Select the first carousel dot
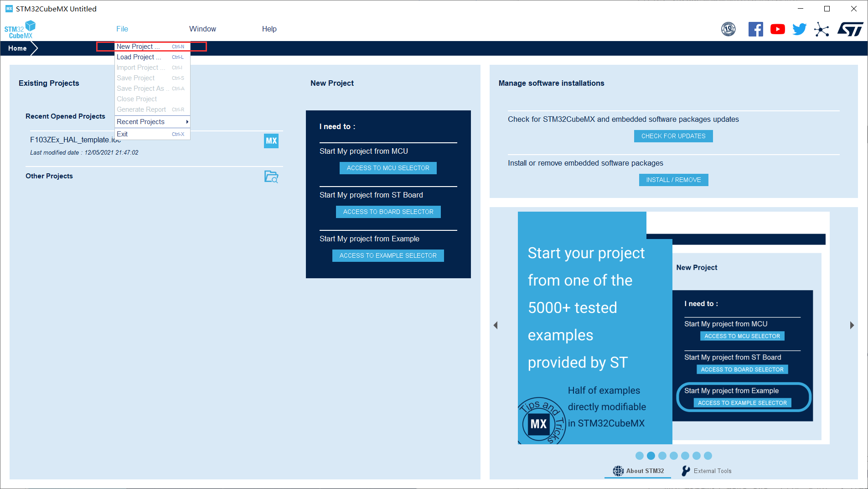868x489 pixels. coord(639,456)
